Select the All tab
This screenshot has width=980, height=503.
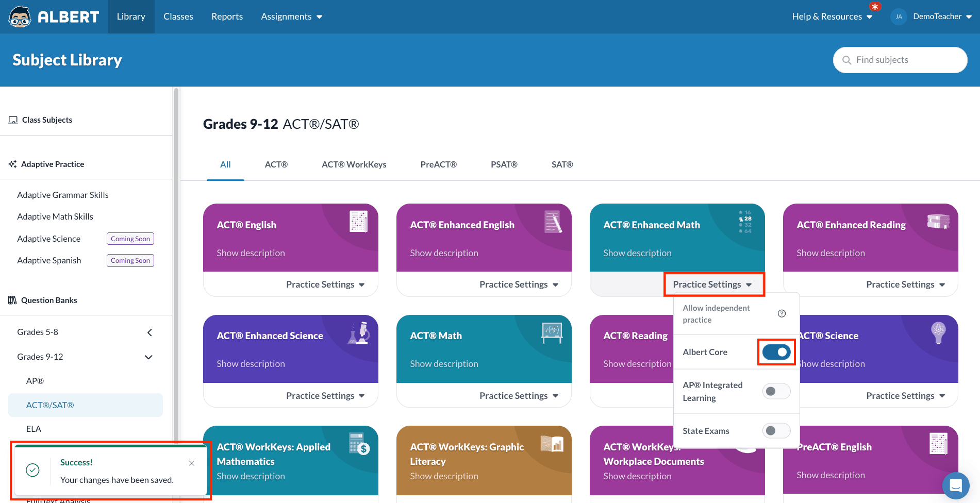pos(225,165)
